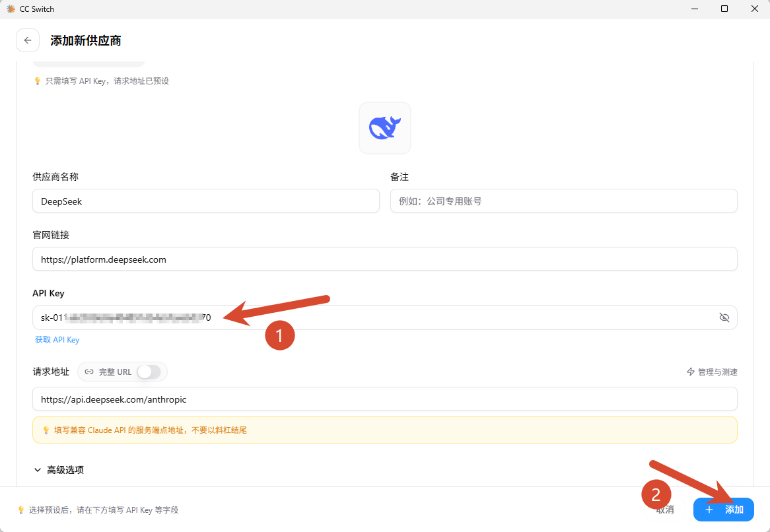Click the yellow tip about Claude API endpoint
This screenshot has width=770, height=532.
[x=385, y=430]
